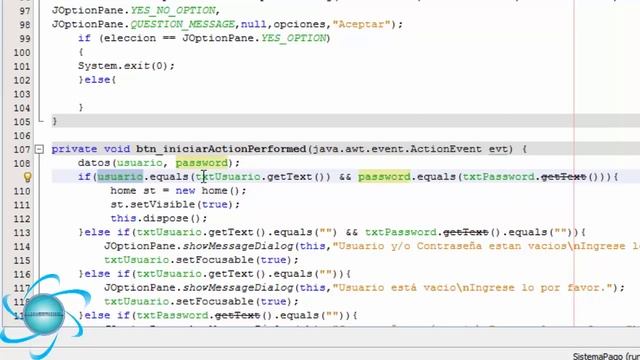Click txtUsuario on line 113
Screen dimensions: 640x360
click(169, 232)
